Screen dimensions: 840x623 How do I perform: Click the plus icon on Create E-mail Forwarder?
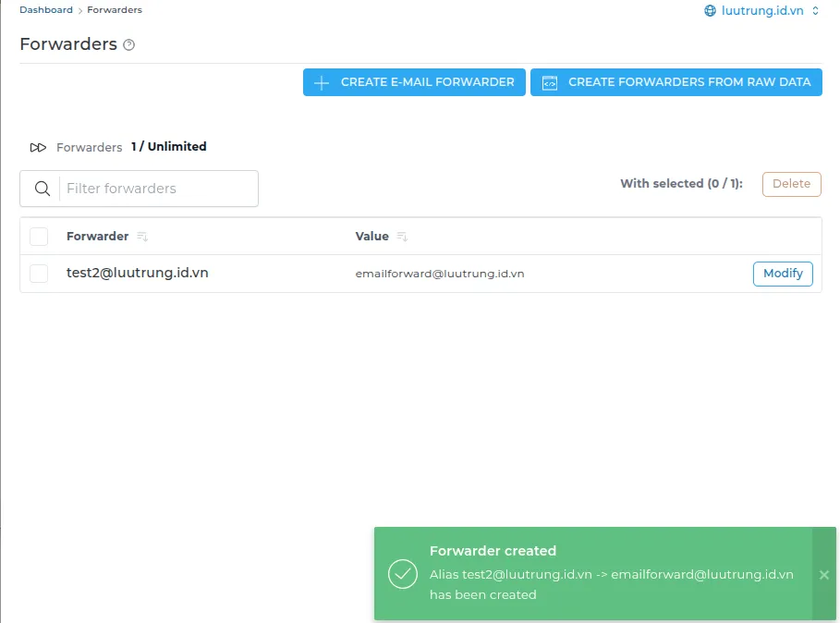[322, 81]
